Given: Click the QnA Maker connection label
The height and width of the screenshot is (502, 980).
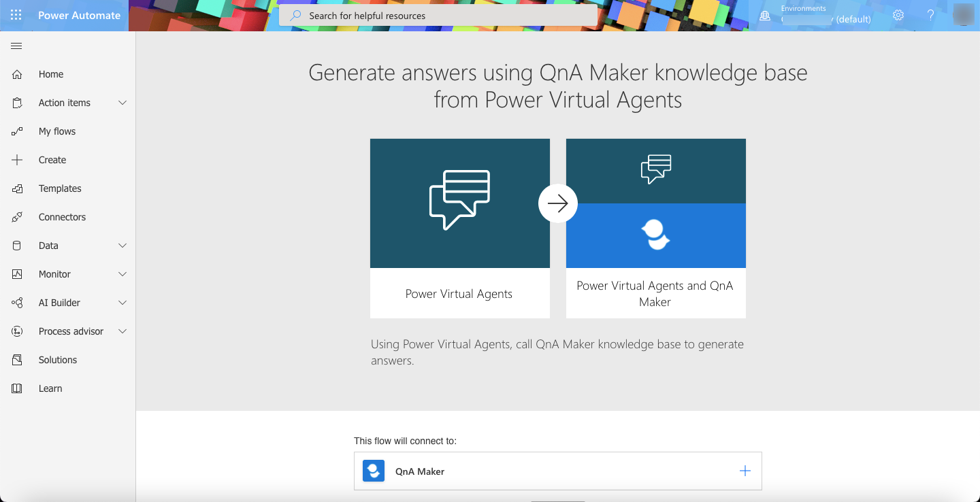Looking at the screenshot, I should [420, 471].
